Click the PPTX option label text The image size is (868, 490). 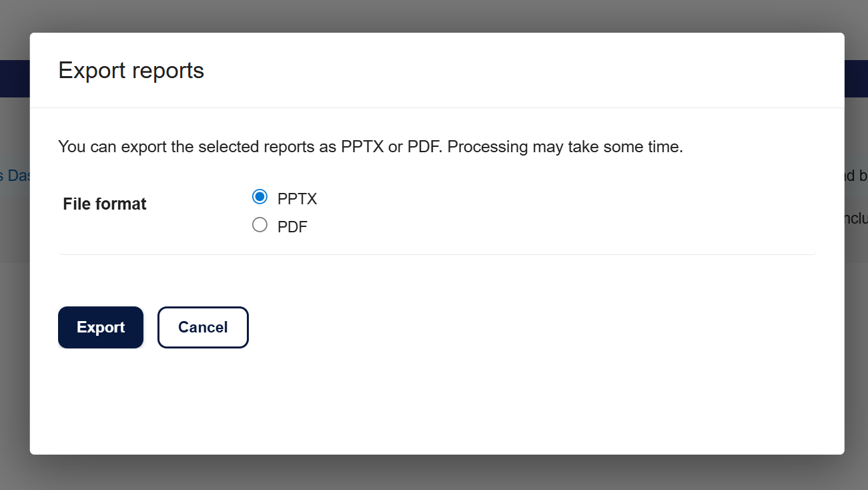297,199
